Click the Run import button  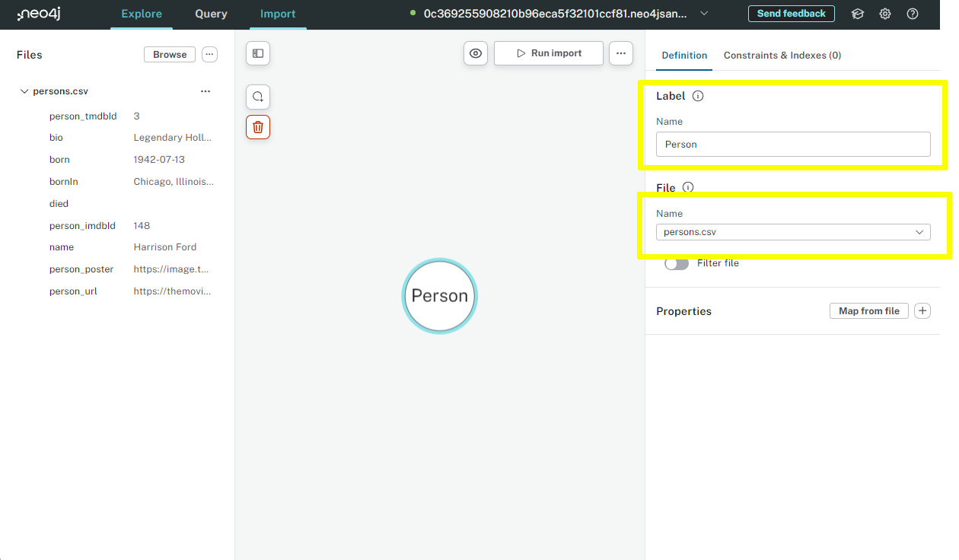click(x=548, y=53)
